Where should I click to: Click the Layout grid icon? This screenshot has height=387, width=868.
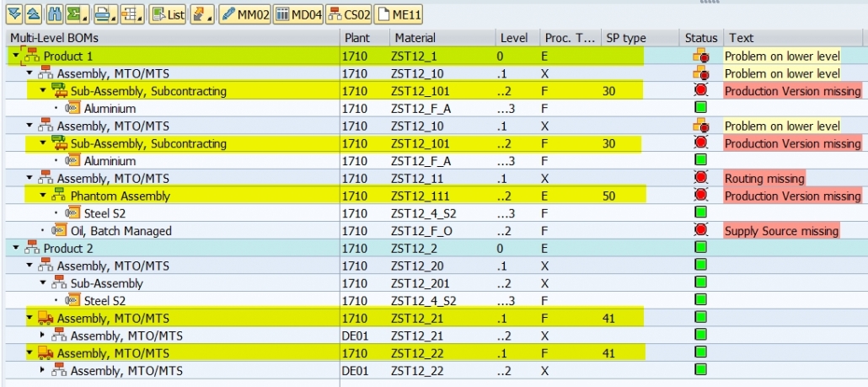click(128, 15)
